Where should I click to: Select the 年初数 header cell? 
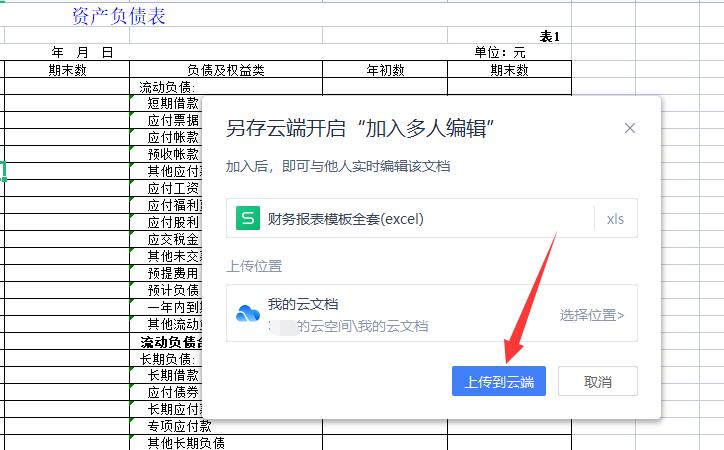click(385, 70)
